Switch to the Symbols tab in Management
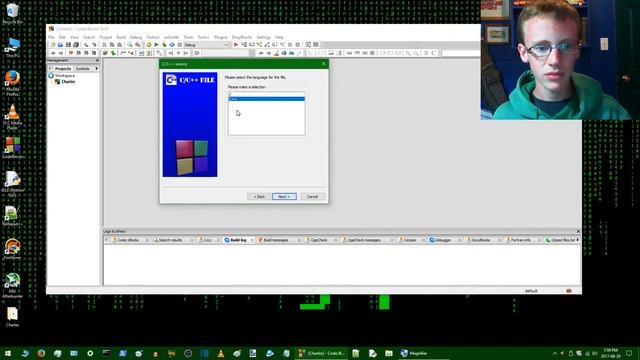 [x=83, y=69]
